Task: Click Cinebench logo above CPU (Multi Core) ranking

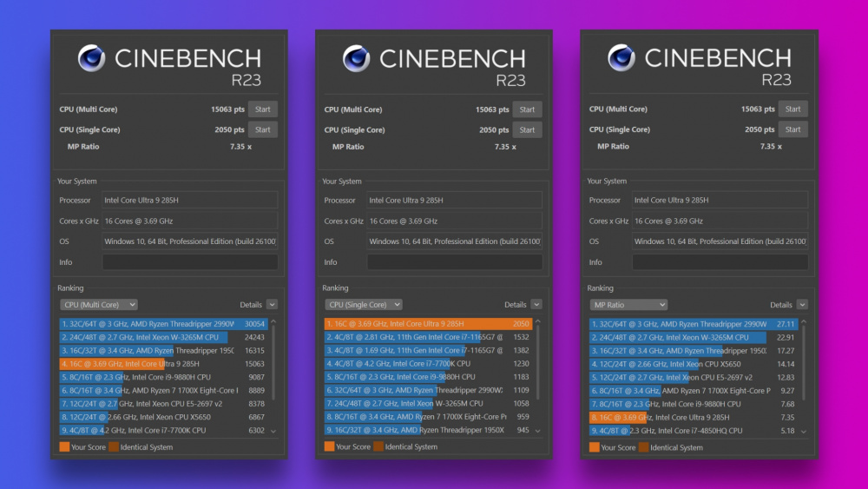Action: 91,58
